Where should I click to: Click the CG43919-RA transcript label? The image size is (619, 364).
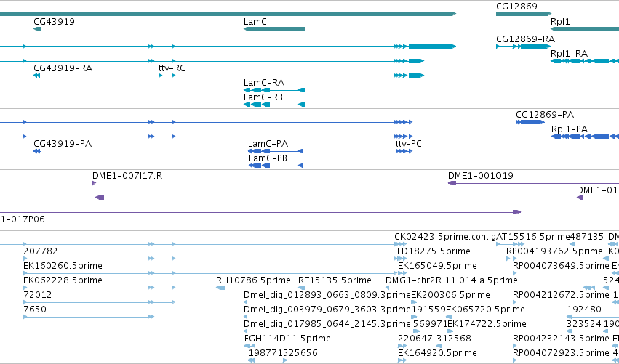click(63, 68)
